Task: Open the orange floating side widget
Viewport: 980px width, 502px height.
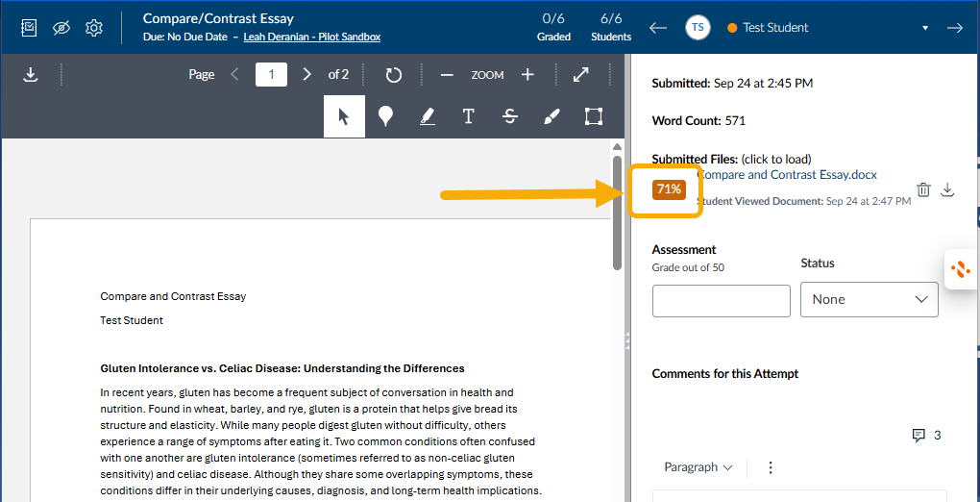Action: tap(961, 269)
